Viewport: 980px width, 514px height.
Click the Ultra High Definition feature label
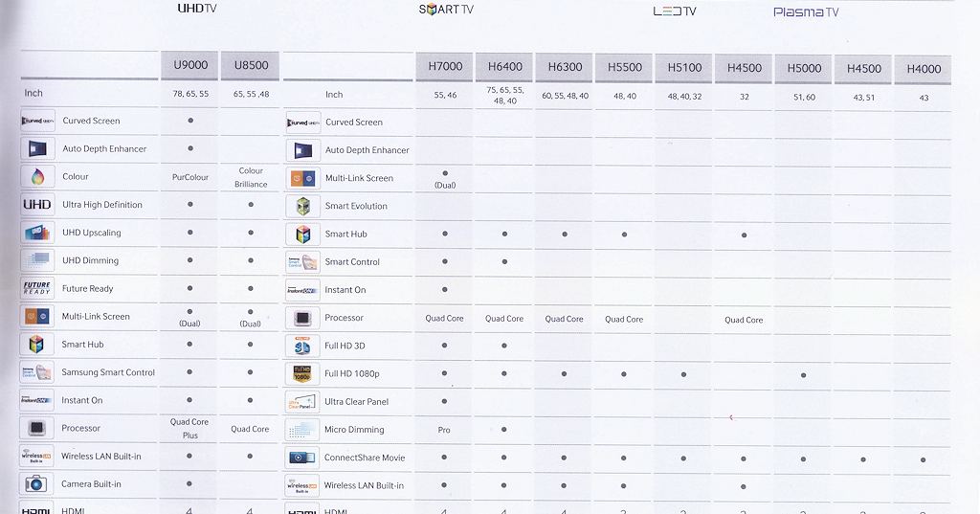(x=102, y=205)
